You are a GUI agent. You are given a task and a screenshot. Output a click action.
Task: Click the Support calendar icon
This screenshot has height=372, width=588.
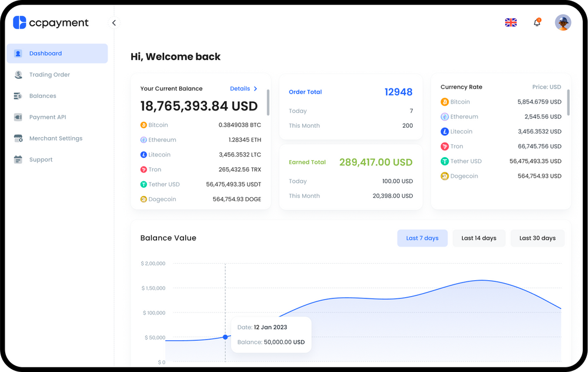(x=18, y=160)
